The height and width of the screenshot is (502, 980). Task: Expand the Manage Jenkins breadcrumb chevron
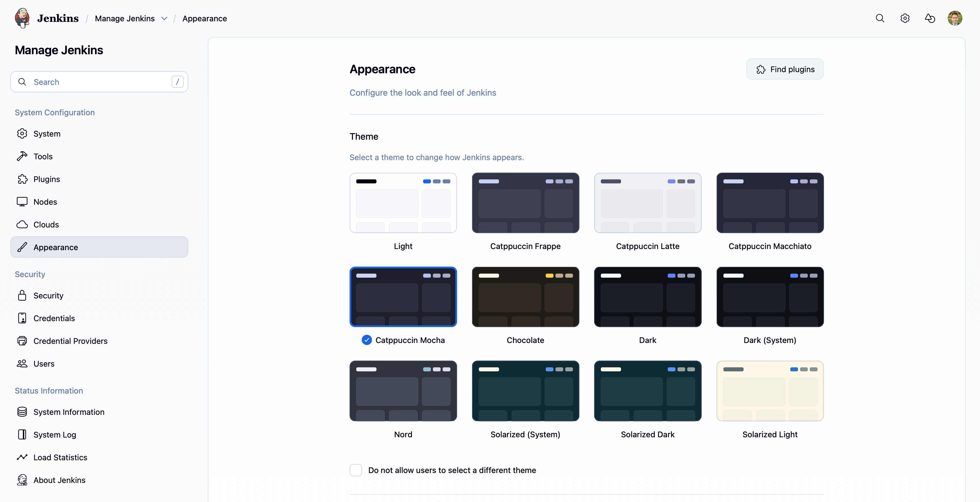click(x=164, y=18)
